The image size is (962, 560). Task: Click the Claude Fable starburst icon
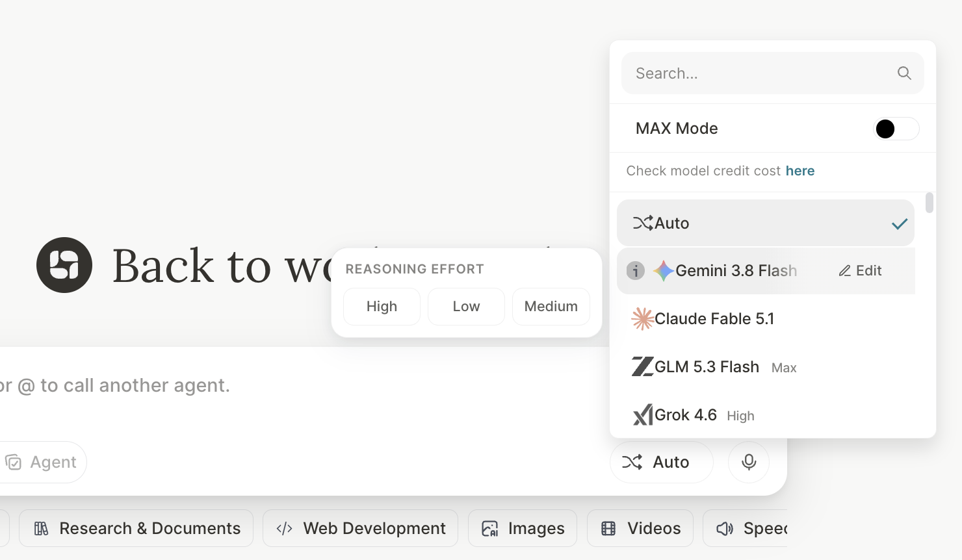642,318
